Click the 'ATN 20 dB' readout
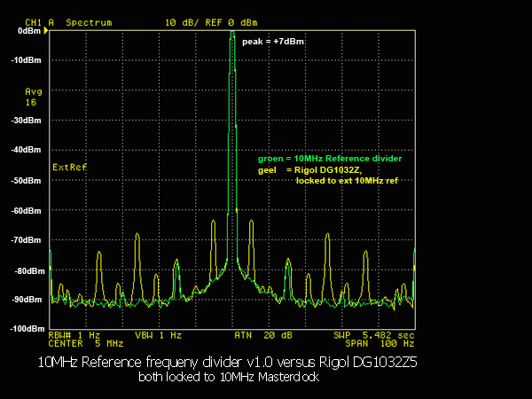Screen dimensions: 532x399 click(263, 335)
